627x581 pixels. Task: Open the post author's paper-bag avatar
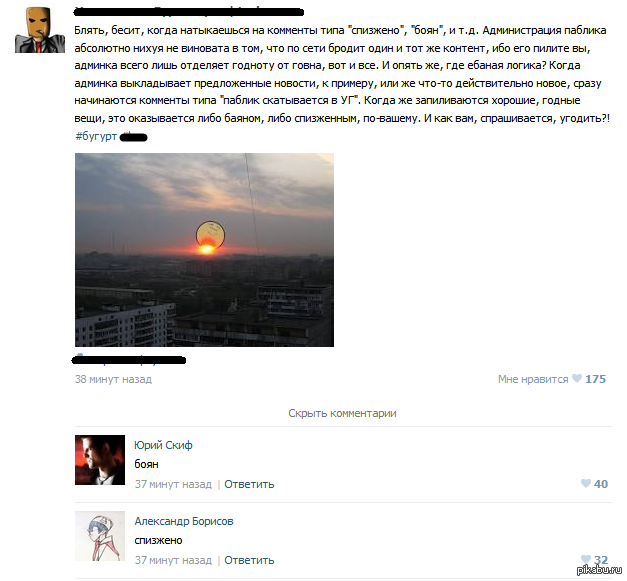click(x=40, y=30)
